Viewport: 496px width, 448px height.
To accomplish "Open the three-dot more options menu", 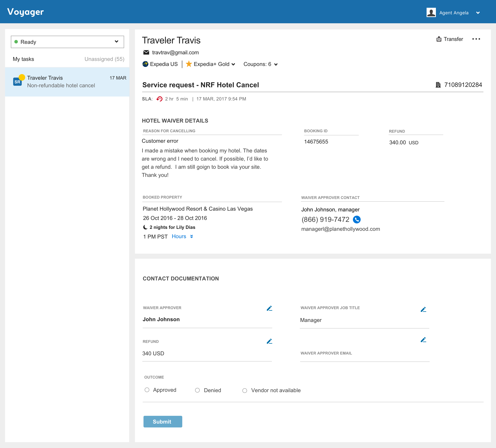I will [x=476, y=39].
